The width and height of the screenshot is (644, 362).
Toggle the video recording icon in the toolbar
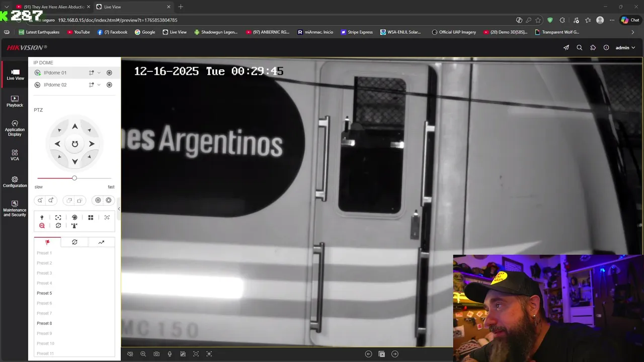point(183,354)
